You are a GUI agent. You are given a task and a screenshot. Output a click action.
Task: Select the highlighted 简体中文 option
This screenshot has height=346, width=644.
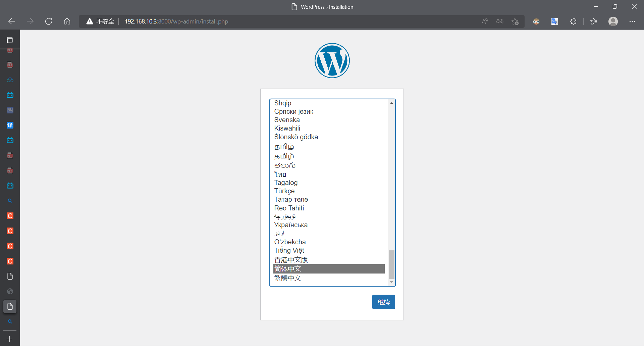click(329, 269)
